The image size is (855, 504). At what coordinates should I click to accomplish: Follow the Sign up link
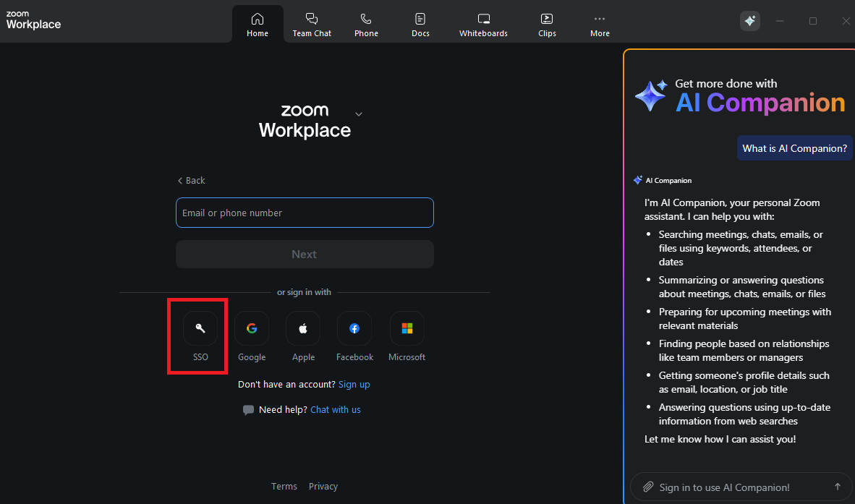click(x=354, y=385)
